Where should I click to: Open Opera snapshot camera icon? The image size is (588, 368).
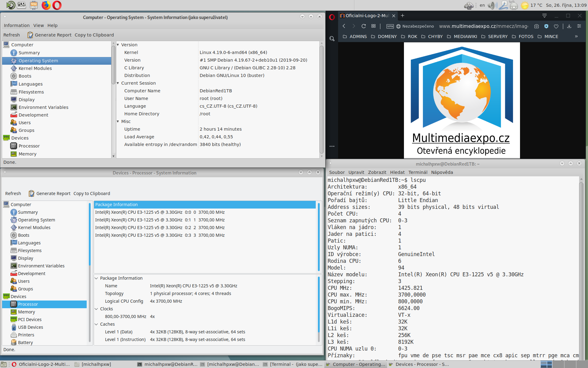536,26
